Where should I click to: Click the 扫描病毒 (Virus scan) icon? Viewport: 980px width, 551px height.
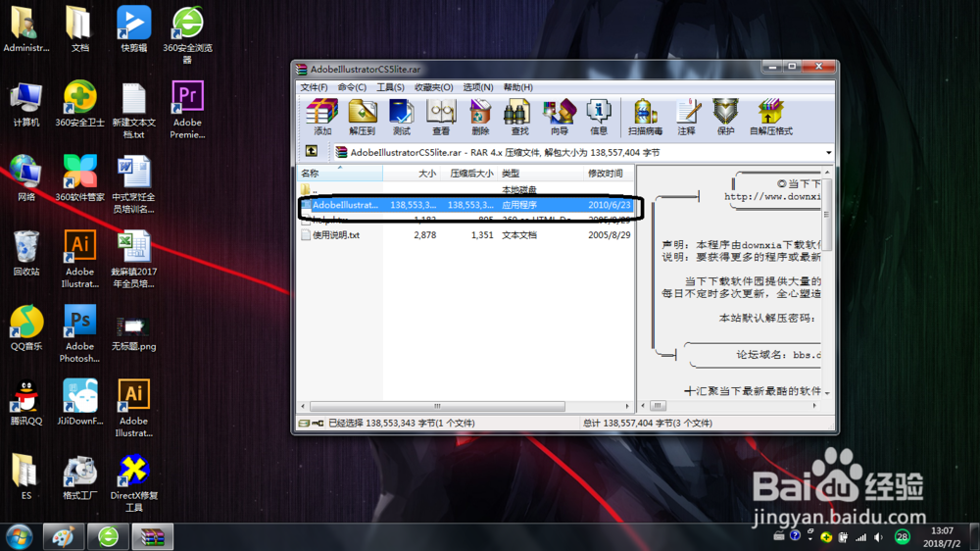[645, 117]
